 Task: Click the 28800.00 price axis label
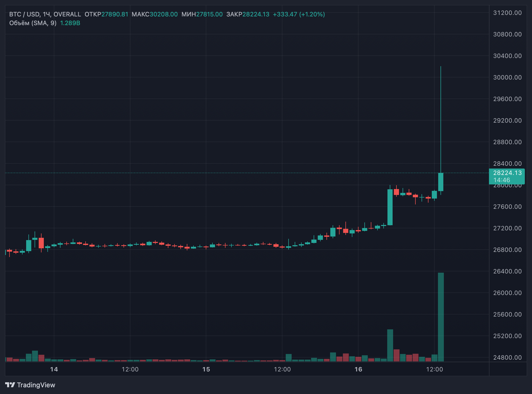pyautogui.click(x=507, y=142)
